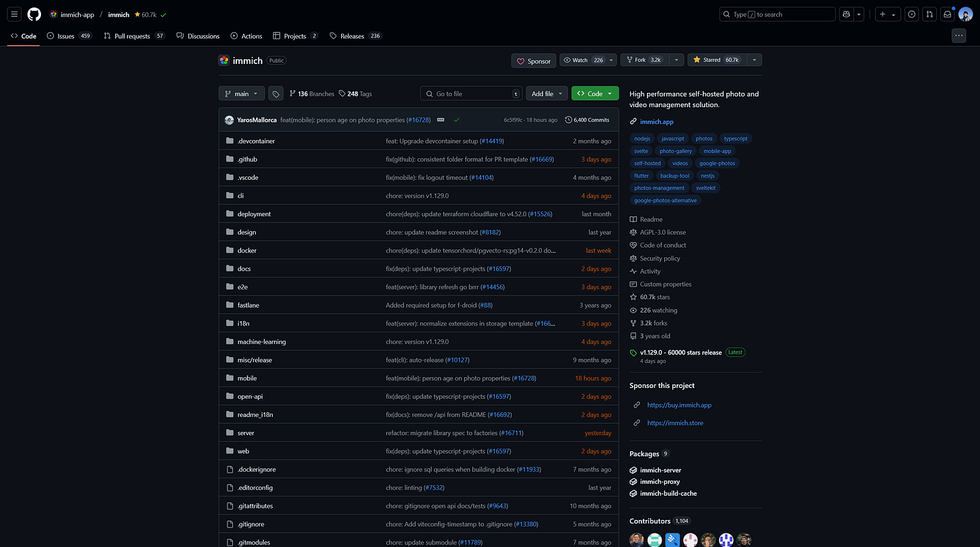This screenshot has height=547, width=980.
Task: Open the lists dropdown next to Starred
Action: coord(754,60)
